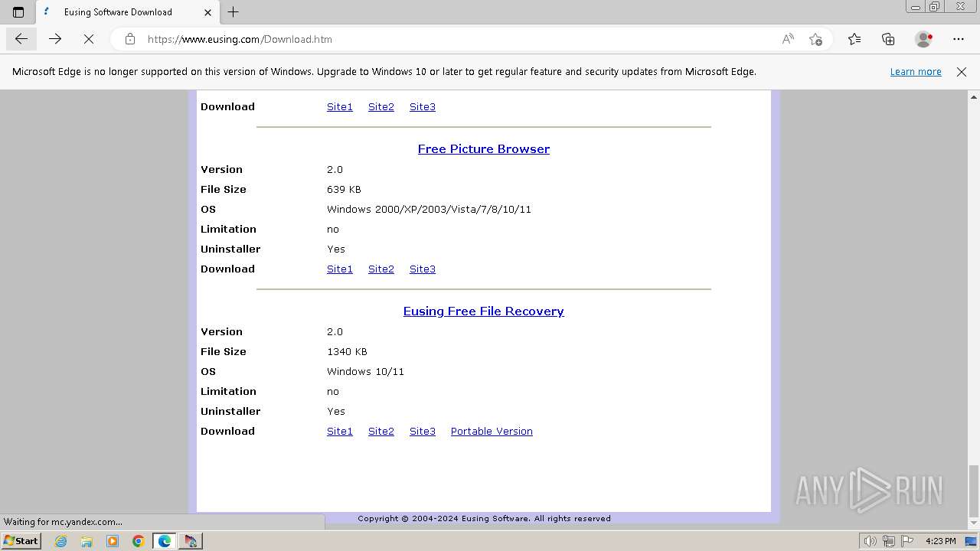Download the Portable Version

click(492, 432)
